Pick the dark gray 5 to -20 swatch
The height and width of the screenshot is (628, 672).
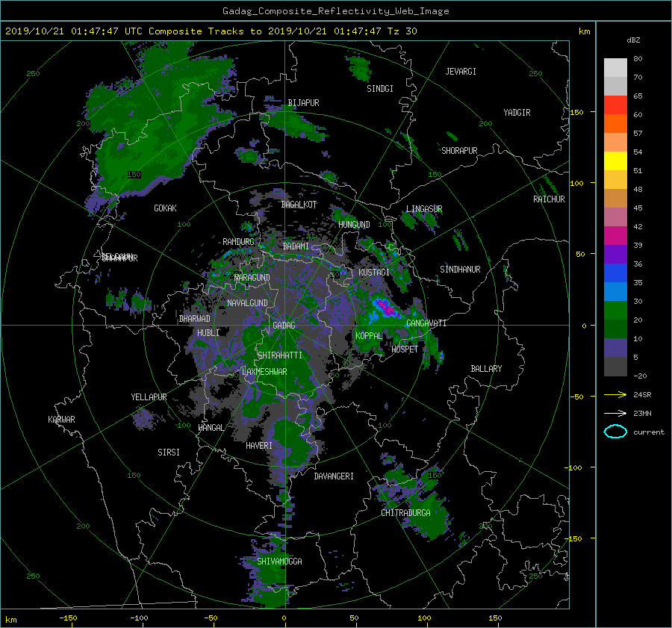(x=615, y=367)
